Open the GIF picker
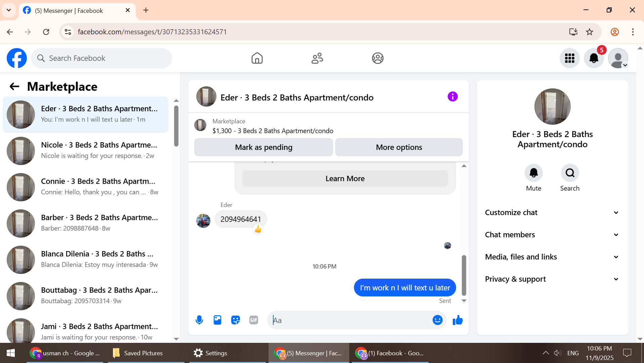The image size is (644, 363). 254,320
